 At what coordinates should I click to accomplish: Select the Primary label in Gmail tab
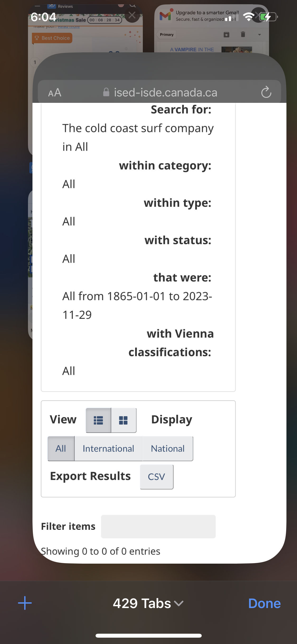point(167,35)
